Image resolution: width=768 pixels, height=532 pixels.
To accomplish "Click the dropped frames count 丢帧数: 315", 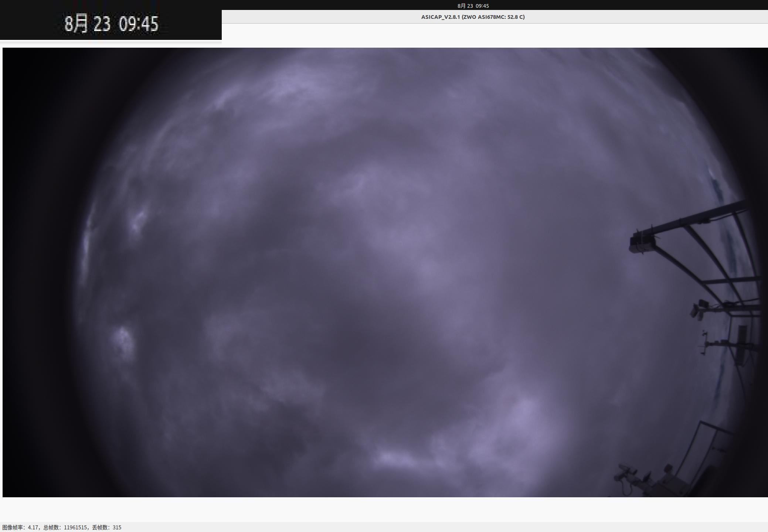I will click(x=107, y=528).
